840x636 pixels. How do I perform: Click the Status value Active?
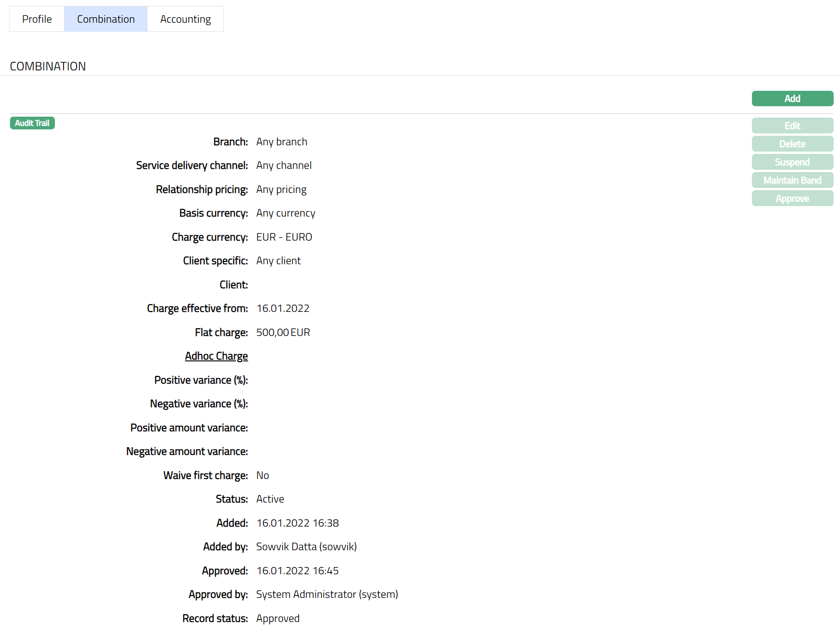point(270,499)
